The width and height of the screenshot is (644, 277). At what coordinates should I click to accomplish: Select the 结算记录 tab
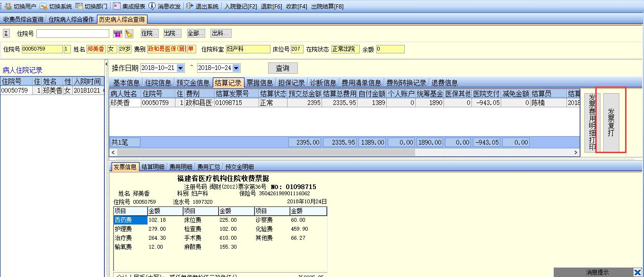[228, 83]
